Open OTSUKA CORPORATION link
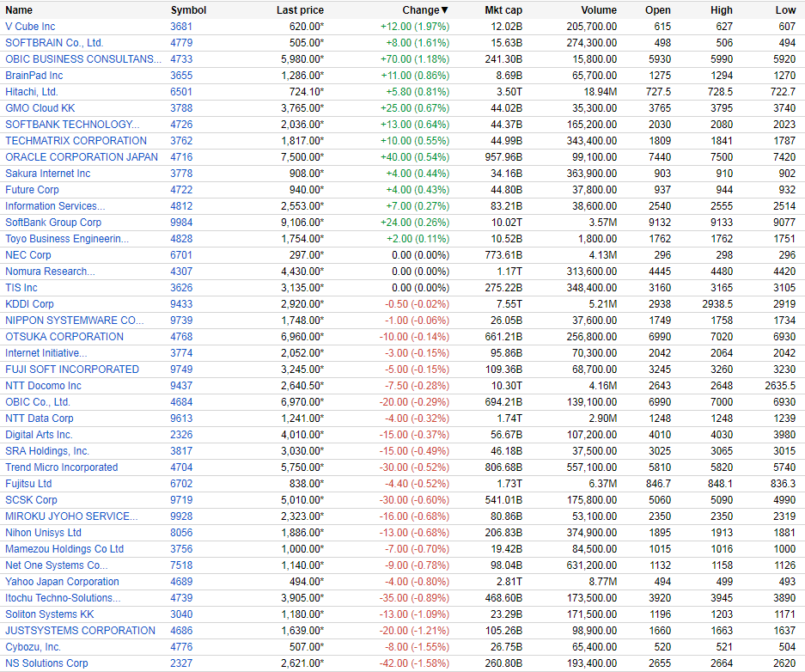 coord(64,337)
